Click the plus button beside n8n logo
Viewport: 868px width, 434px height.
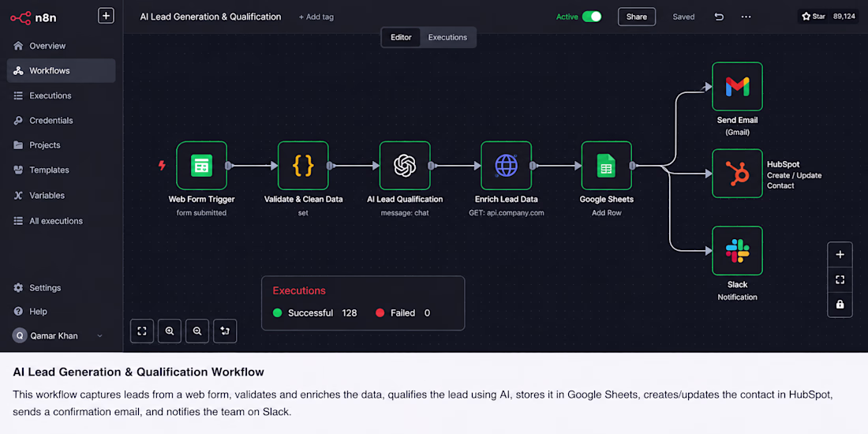106,16
